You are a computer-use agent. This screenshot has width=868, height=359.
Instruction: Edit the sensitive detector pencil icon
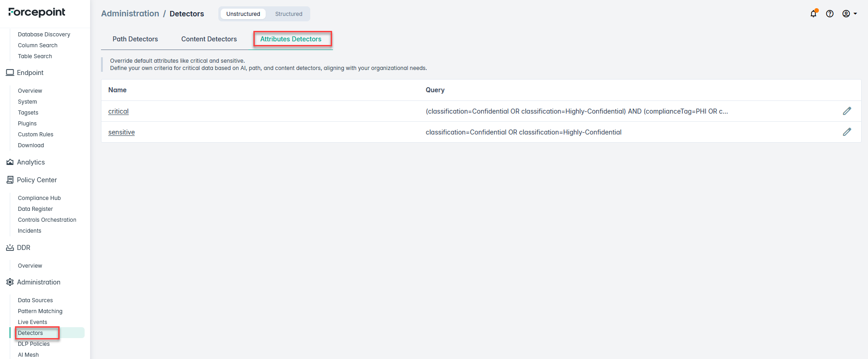847,132
